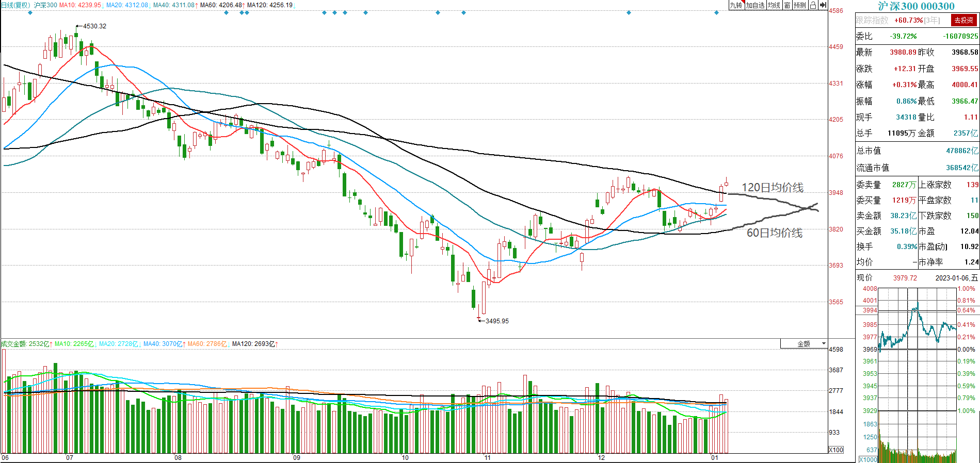Click the leftmost blue diamond event marker
980x463 pixels.
tap(30, 13)
